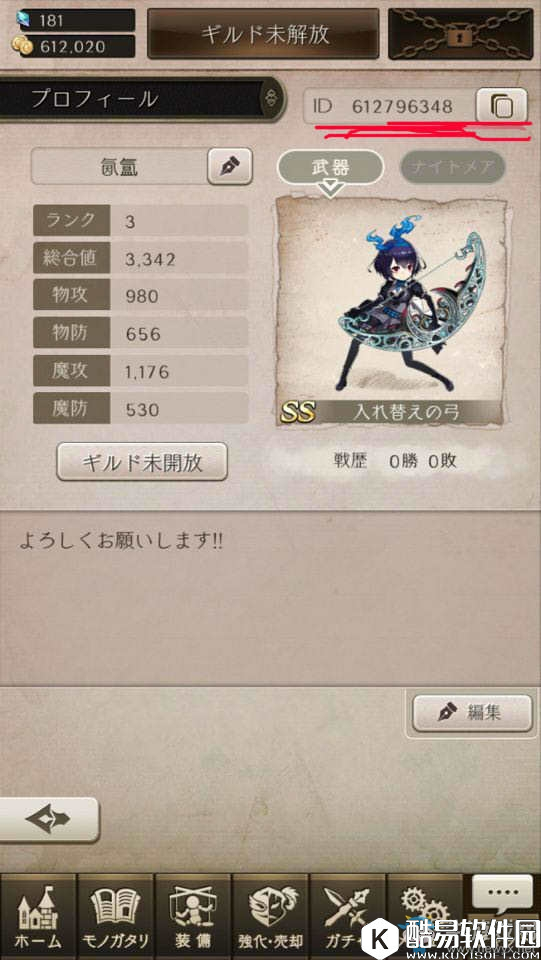Select the ID number field

389,107
